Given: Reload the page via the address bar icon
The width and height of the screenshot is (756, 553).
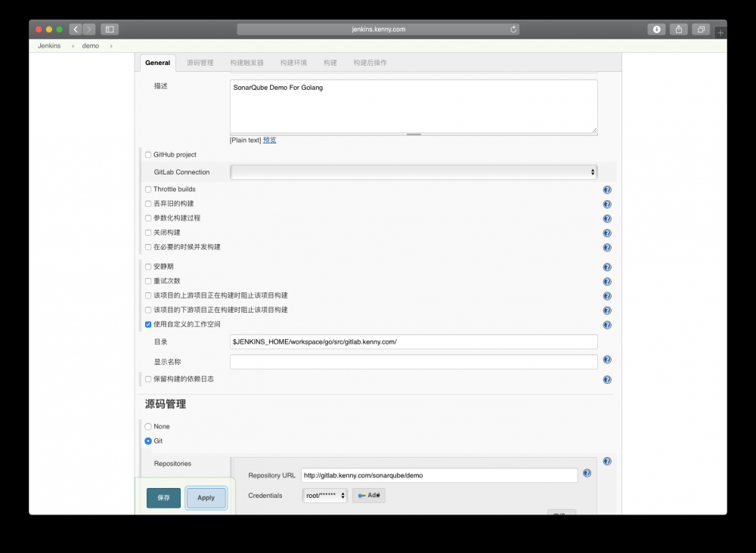Looking at the screenshot, I should point(513,29).
